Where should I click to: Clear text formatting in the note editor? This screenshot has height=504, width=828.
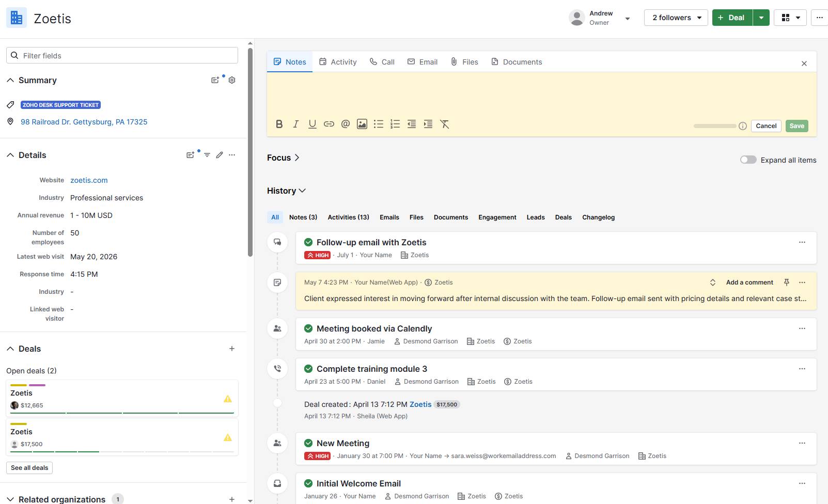[x=445, y=124]
